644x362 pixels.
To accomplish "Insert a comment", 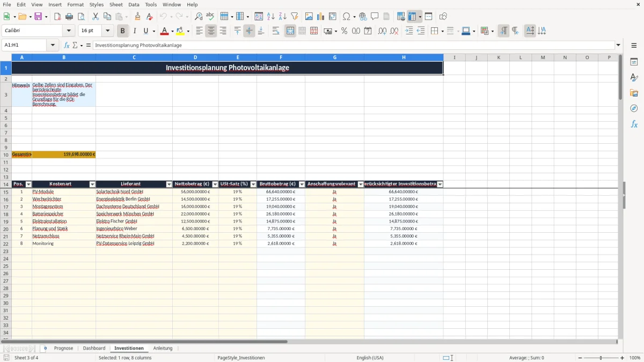I will point(375,17).
